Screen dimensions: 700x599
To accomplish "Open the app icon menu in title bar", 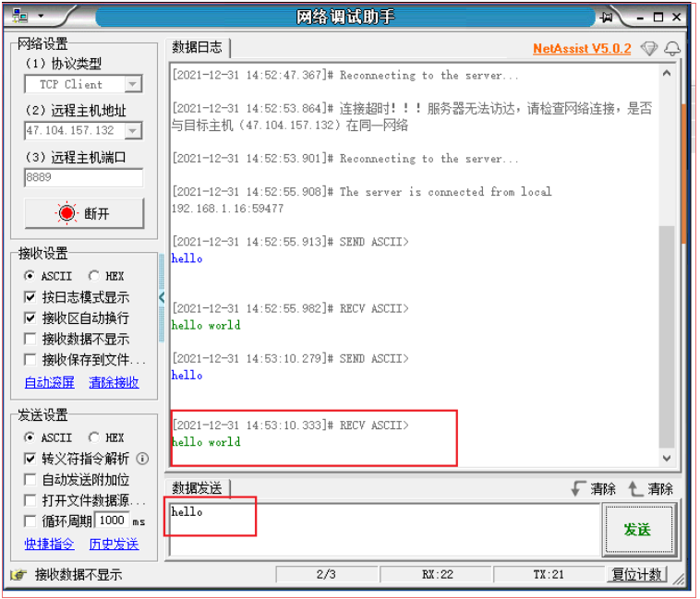I will point(19,17).
